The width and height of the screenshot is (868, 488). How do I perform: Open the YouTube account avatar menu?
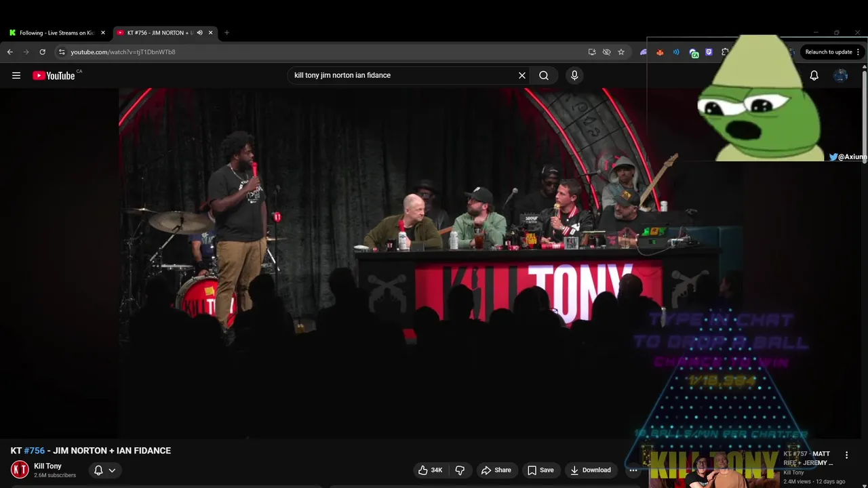tap(841, 75)
